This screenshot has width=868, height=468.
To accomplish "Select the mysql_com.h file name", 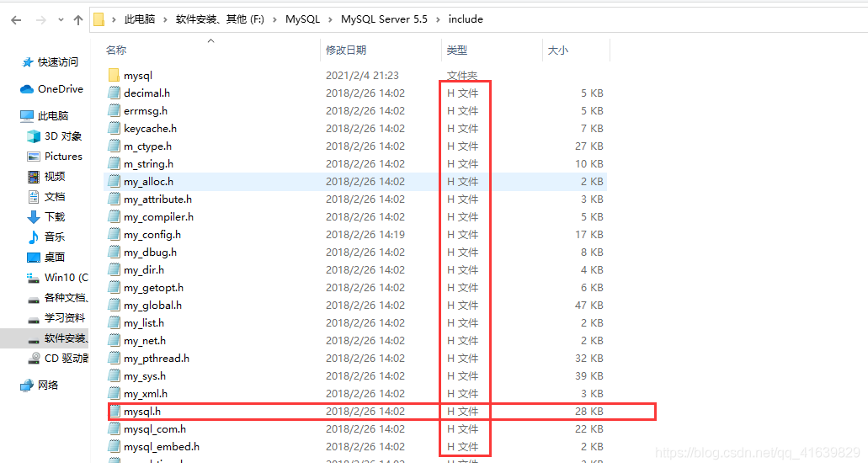I will [x=155, y=429].
